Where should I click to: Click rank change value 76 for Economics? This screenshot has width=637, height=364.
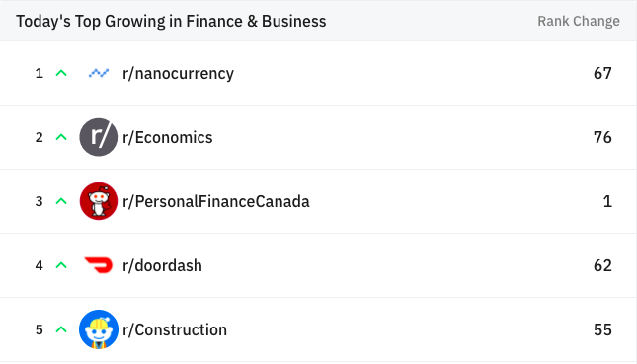tap(602, 137)
